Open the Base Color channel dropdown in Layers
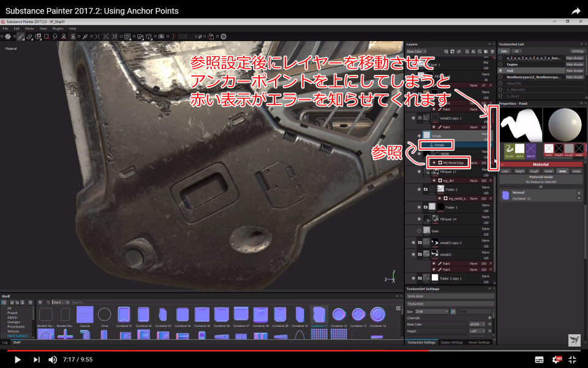Image resolution: width=588 pixels, height=368 pixels. 417,52
